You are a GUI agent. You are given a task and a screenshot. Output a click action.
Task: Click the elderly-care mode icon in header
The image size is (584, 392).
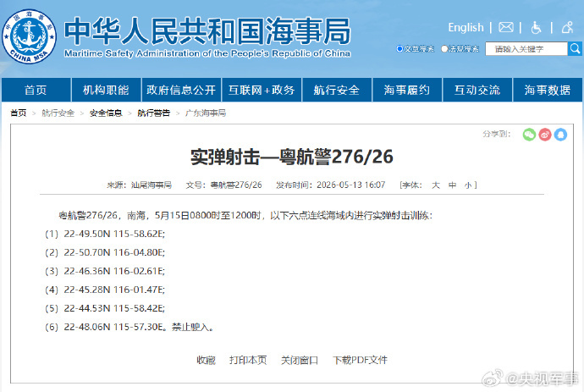(567, 27)
